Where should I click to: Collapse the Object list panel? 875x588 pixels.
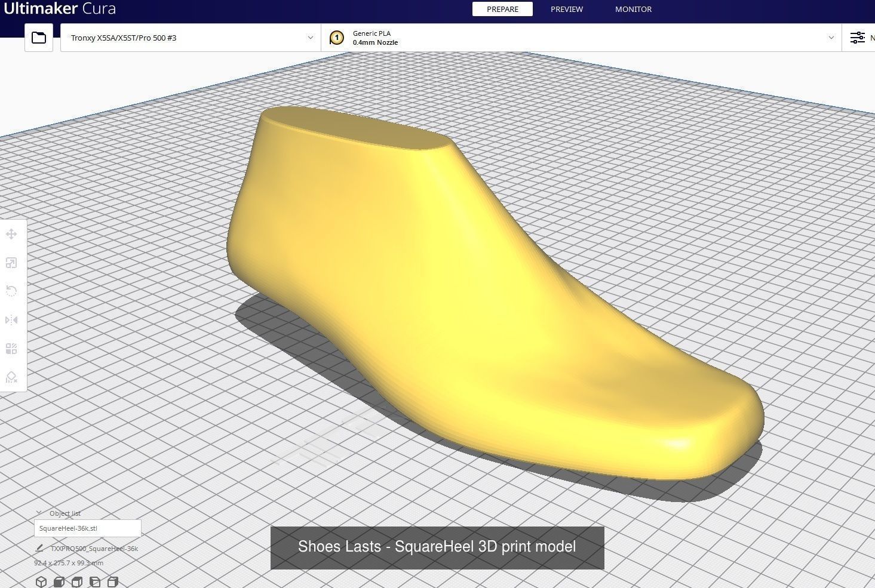[x=38, y=512]
